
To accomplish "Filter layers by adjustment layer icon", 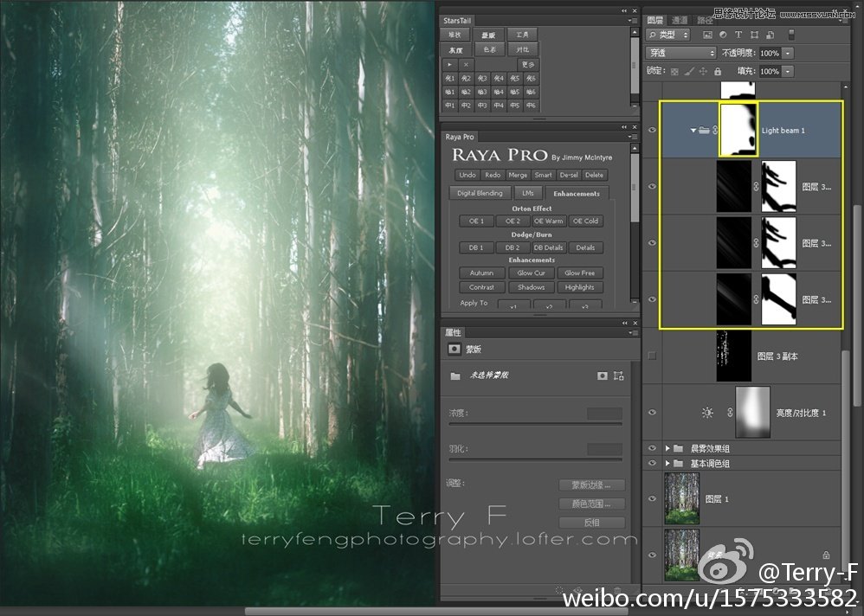I will pyautogui.click(x=723, y=35).
